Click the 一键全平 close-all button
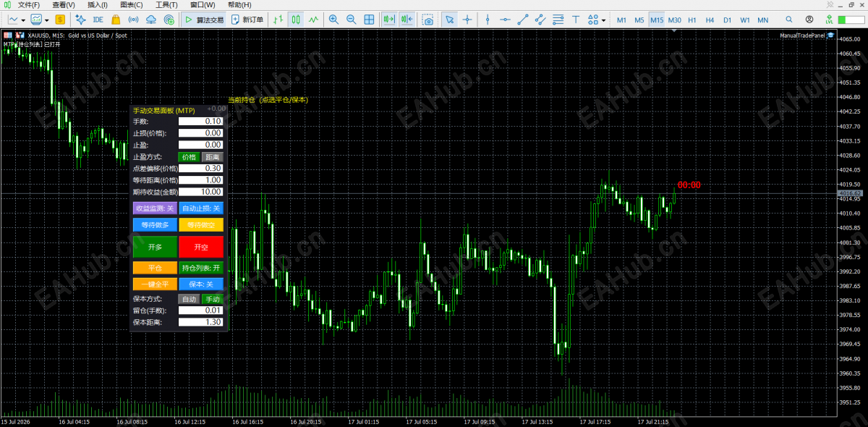Viewport: 868px width, 427px height. click(156, 284)
